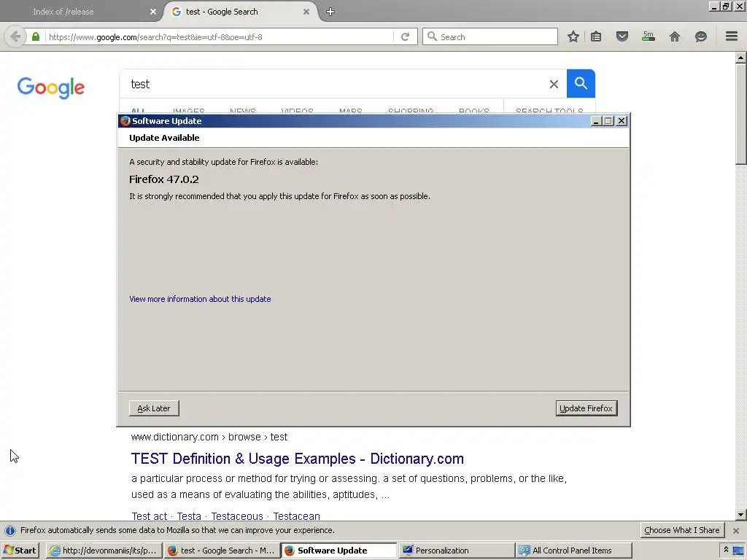Minimize the Firefox browser window
Viewport: 747px width, 560px height.
pyautogui.click(x=714, y=6)
